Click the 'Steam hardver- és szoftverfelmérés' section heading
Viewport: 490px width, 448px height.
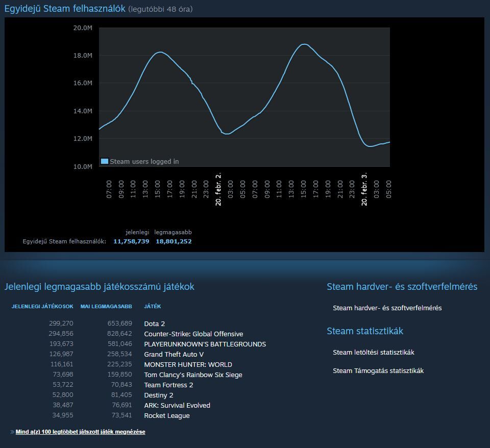tap(402, 286)
